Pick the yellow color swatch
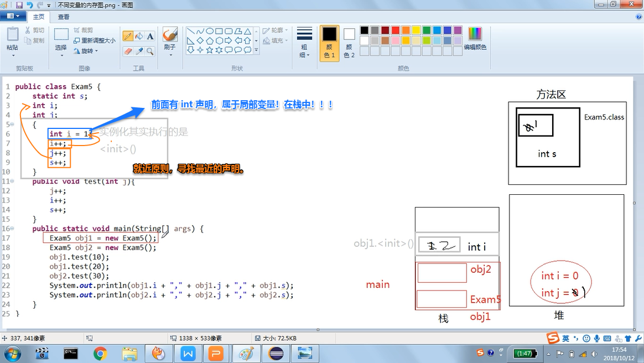This screenshot has height=363, width=644. click(x=416, y=30)
